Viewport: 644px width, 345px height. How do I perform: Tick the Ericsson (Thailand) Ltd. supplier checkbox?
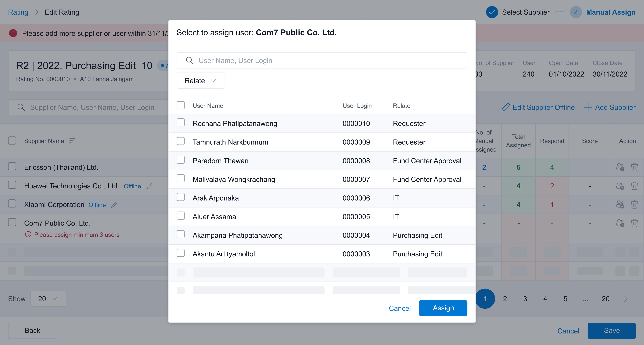(12, 166)
